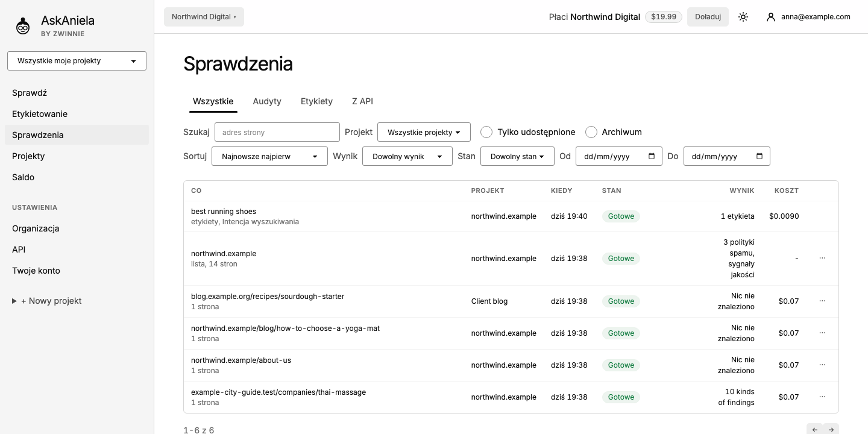Open the more options menu for the how-to-choose-a-yoga-mat row
Screen dimensions: 868x434
[822, 333]
